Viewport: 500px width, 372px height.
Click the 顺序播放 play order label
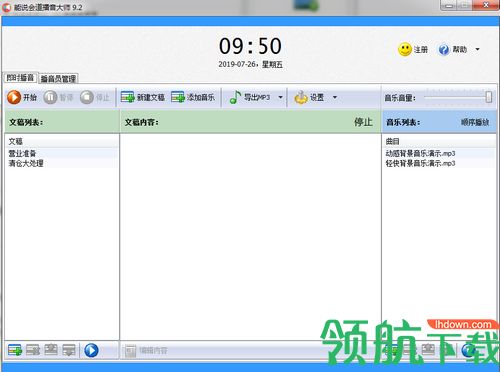[475, 122]
